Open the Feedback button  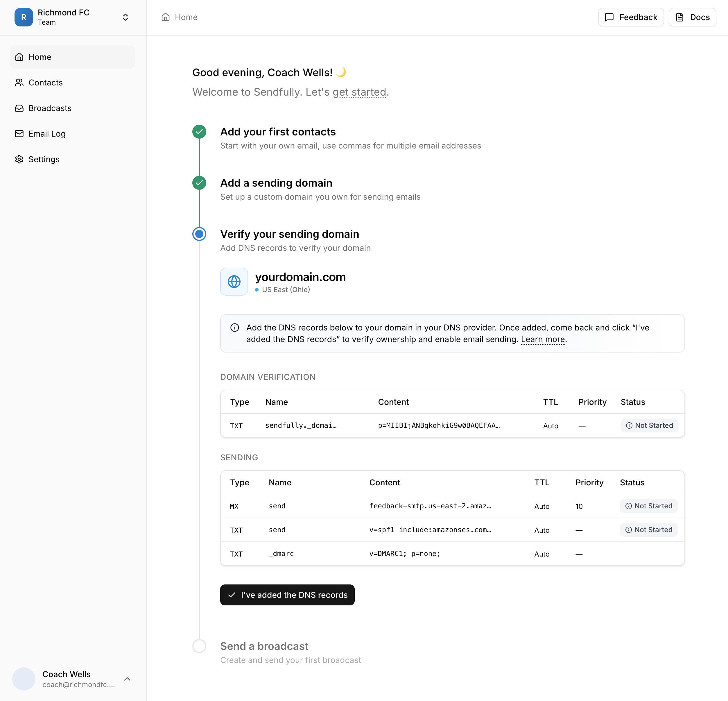coord(631,17)
